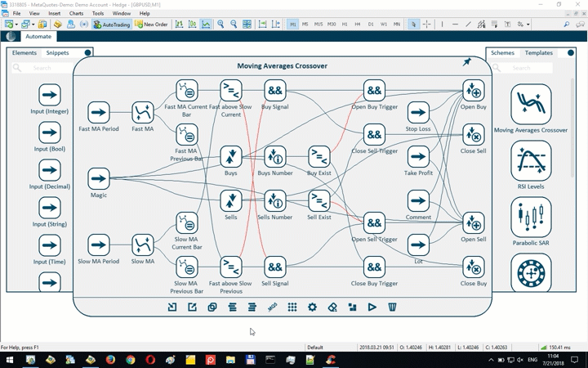
Task: Click the Fast MA Period input node
Action: (x=99, y=112)
